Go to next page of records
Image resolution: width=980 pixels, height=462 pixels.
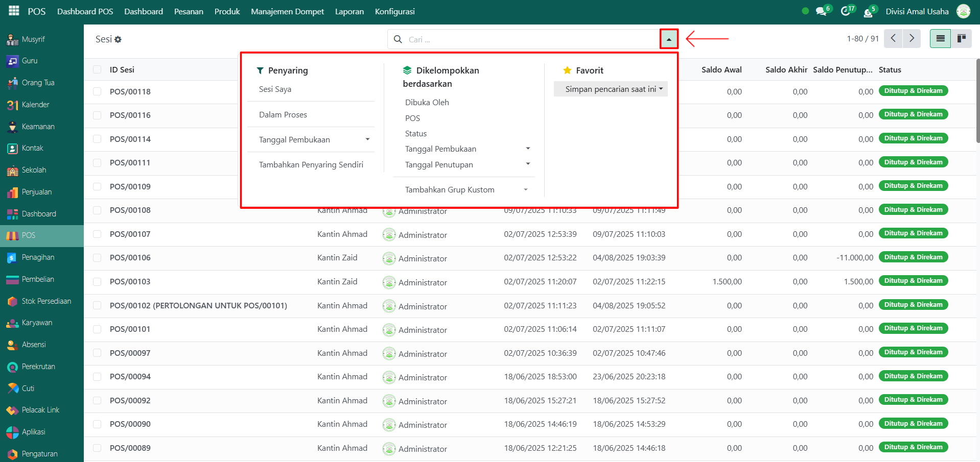912,38
